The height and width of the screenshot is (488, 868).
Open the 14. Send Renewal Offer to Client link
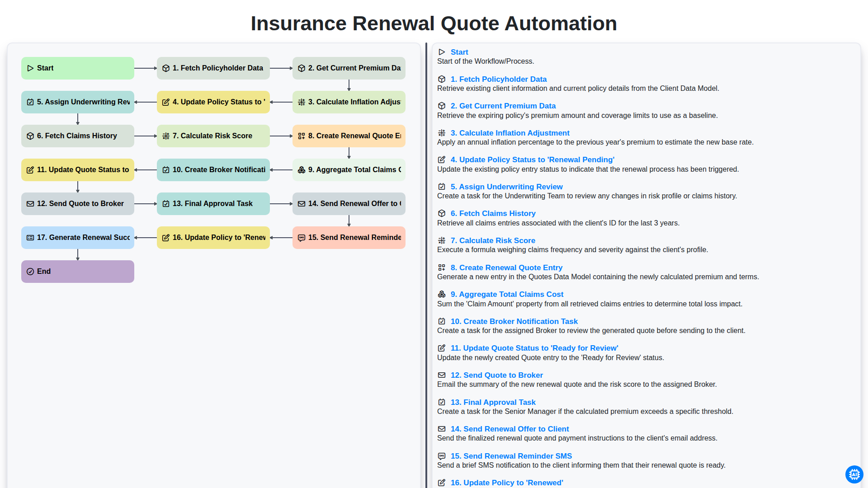(510, 429)
